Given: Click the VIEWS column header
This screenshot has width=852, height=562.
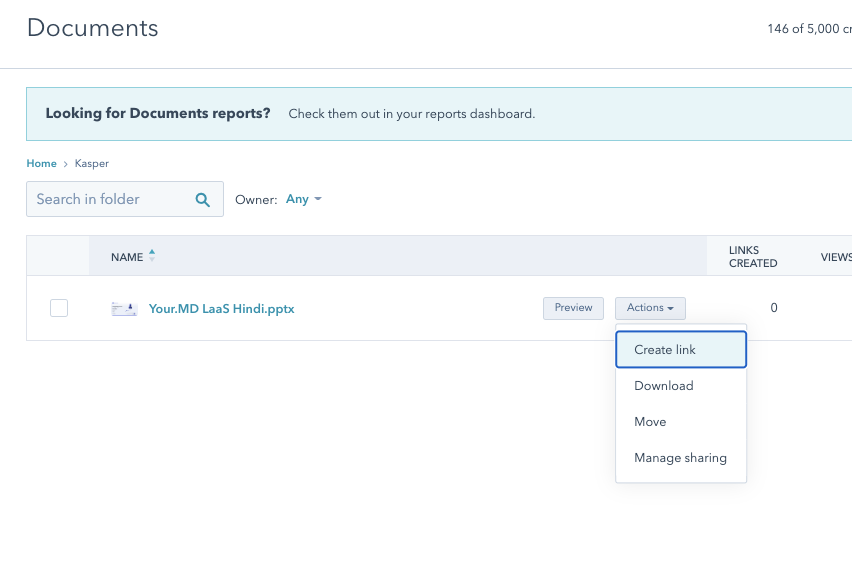Looking at the screenshot, I should point(836,257).
